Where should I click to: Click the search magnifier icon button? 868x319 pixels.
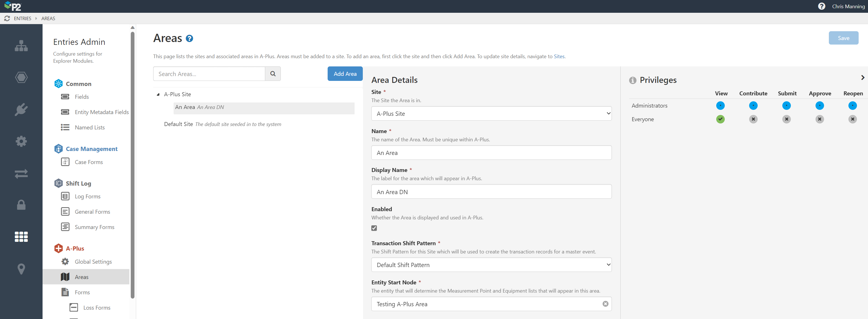click(x=273, y=74)
